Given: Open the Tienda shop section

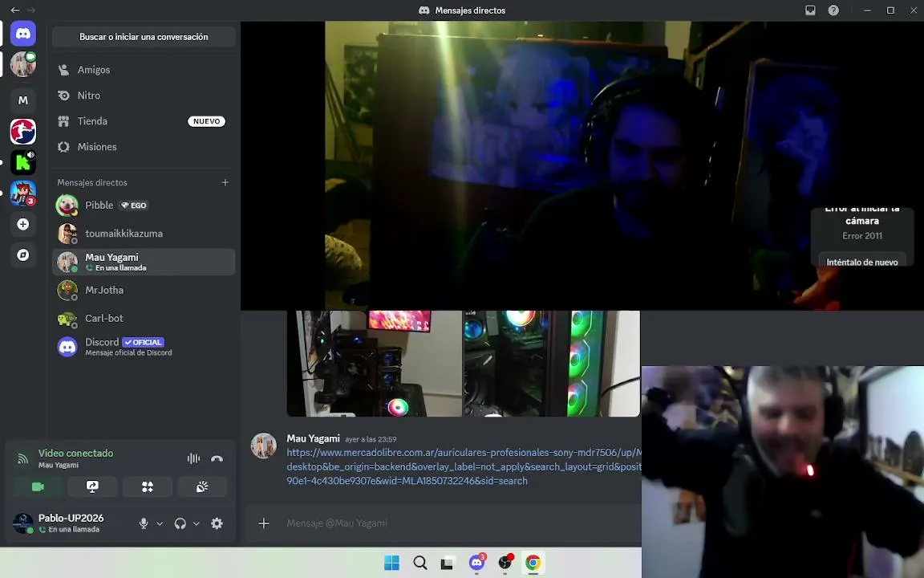Looking at the screenshot, I should coord(144,121).
